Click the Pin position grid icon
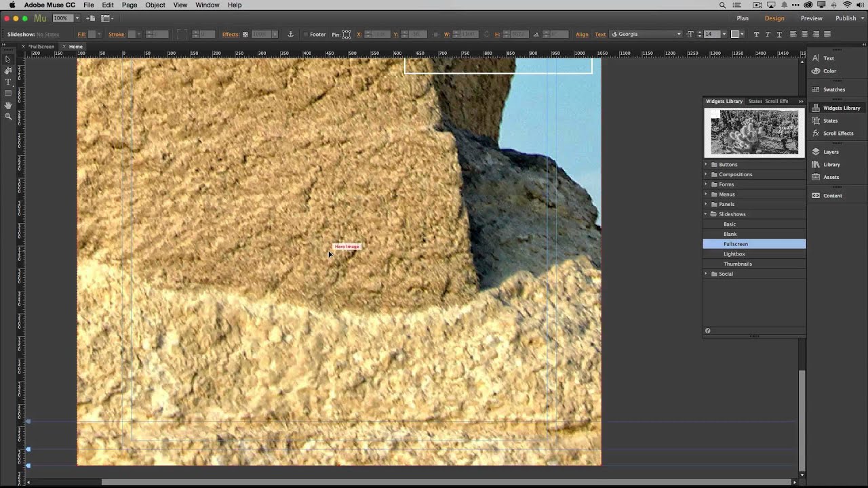 pyautogui.click(x=347, y=34)
